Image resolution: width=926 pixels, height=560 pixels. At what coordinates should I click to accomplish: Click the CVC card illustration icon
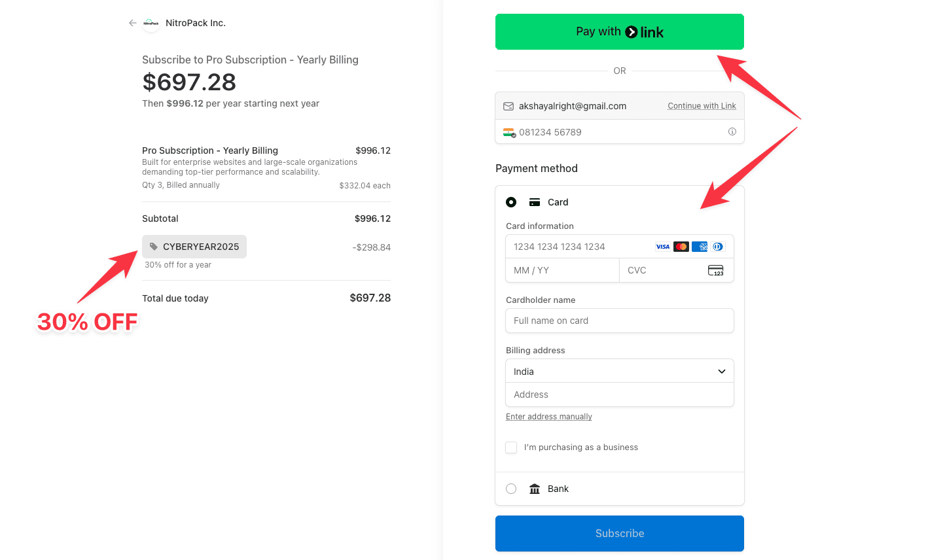pos(716,270)
